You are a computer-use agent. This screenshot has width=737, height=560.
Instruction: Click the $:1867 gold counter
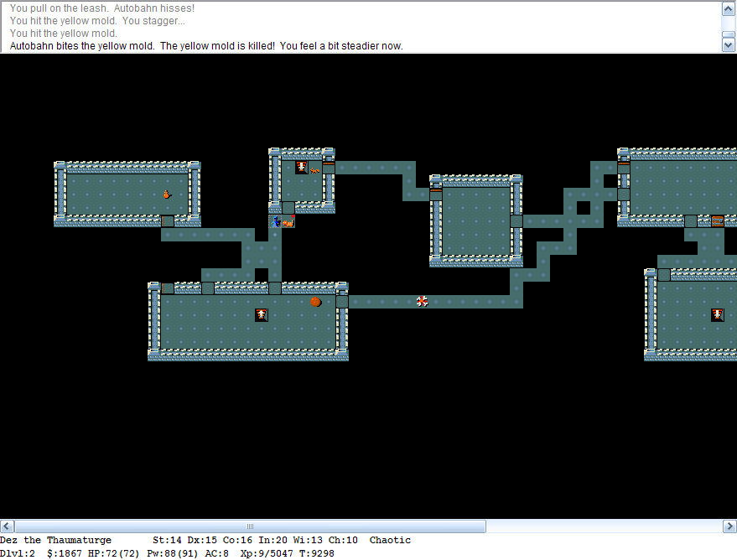tap(65, 553)
